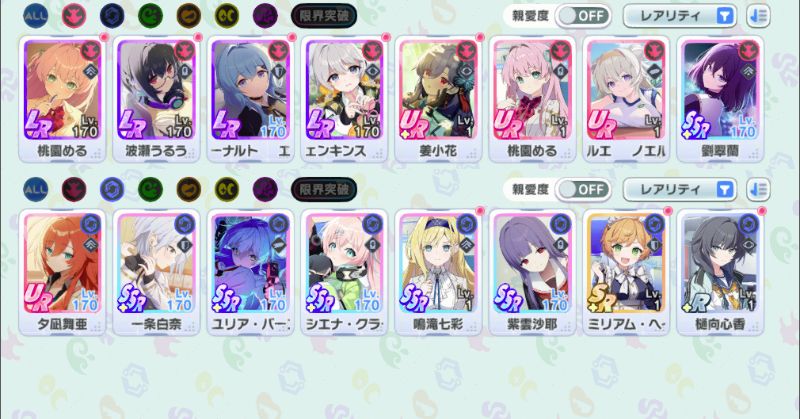Viewport: 800px width, 419px height.
Task: Click the sort order icon in upper bar
Action: (x=758, y=16)
